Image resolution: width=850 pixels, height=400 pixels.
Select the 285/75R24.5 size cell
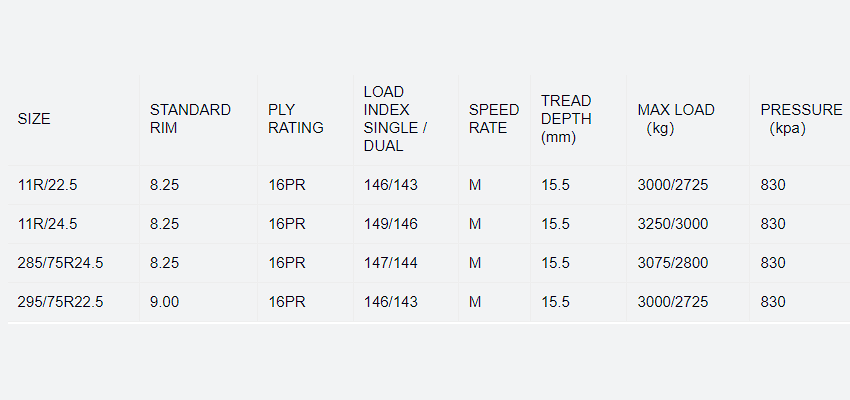click(60, 263)
